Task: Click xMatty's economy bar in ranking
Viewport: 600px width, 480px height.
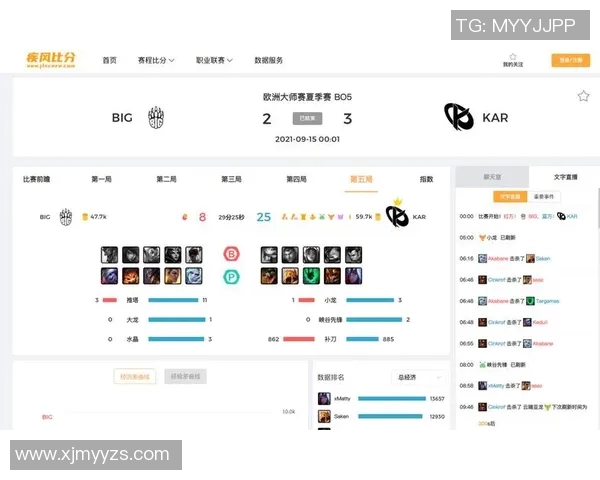Action: coord(390,399)
